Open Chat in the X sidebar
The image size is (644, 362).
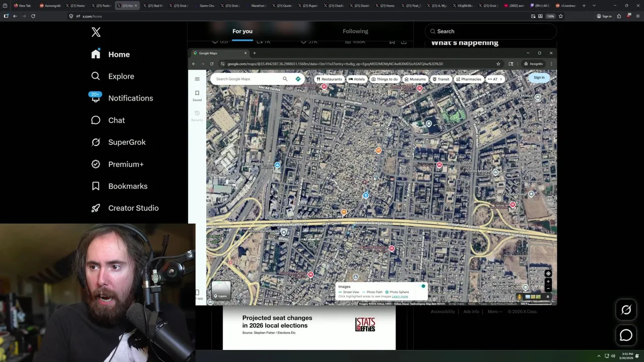(x=108, y=120)
